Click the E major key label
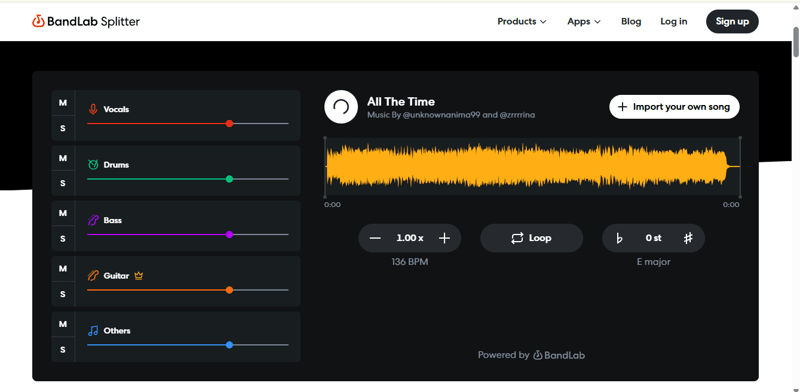 [654, 262]
